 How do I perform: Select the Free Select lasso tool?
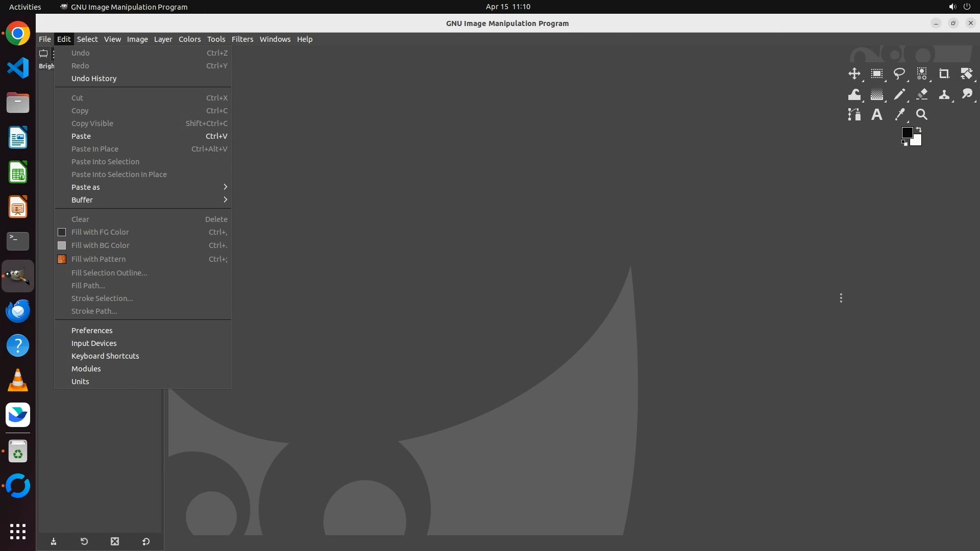[899, 74]
